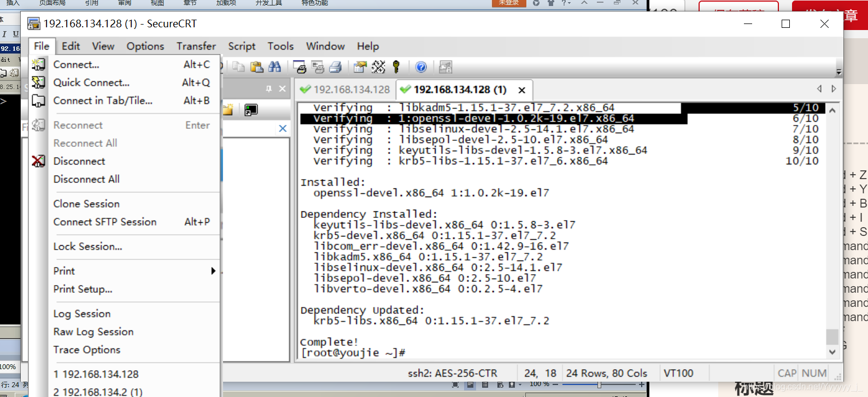Open the File menu
Image resolution: width=868 pixels, height=397 pixels.
click(42, 46)
